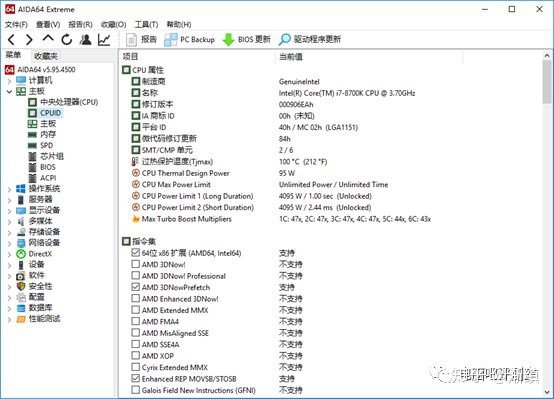The width and height of the screenshot is (554, 399).
Task: Collapse the 主板 motherboard tree node
Action: tap(9, 92)
